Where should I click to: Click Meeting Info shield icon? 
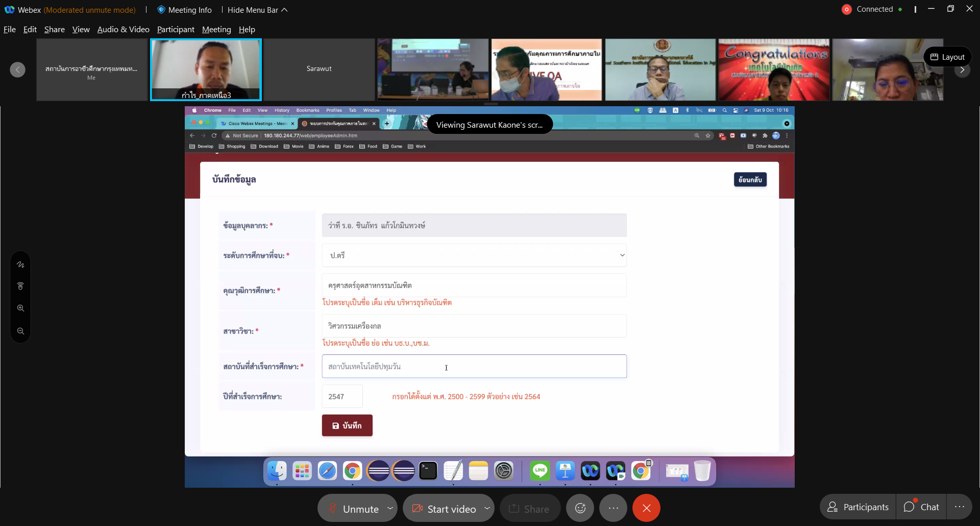(161, 10)
